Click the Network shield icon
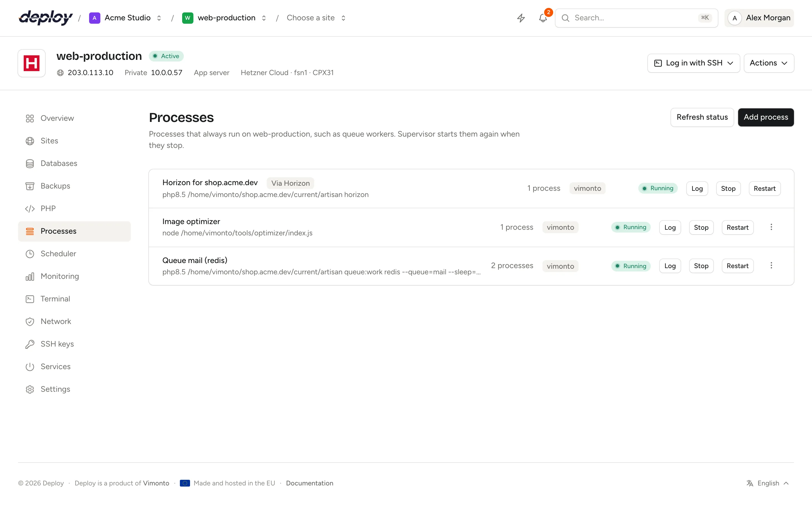The height and width of the screenshot is (508, 812). (30, 321)
